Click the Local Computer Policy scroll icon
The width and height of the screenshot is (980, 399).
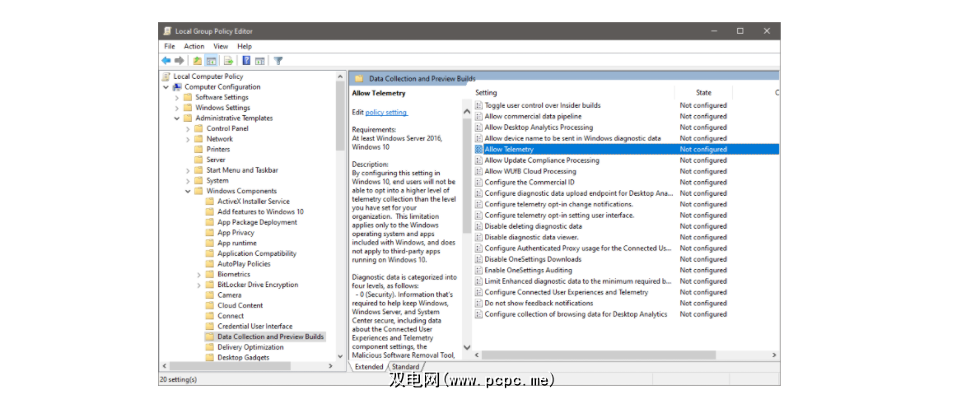[x=166, y=77]
